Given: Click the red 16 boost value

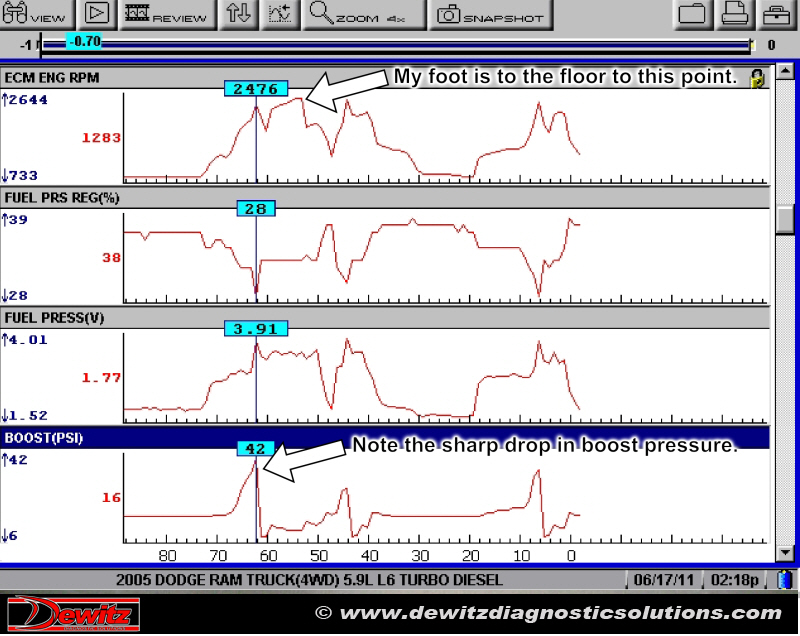Looking at the screenshot, I should click(x=112, y=498).
